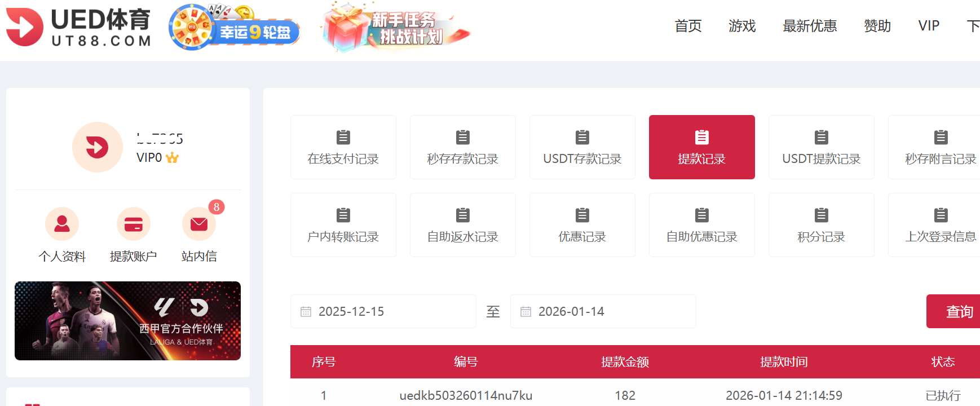Click the UED体育 logo
This screenshot has height=406, width=980.
pos(79,27)
